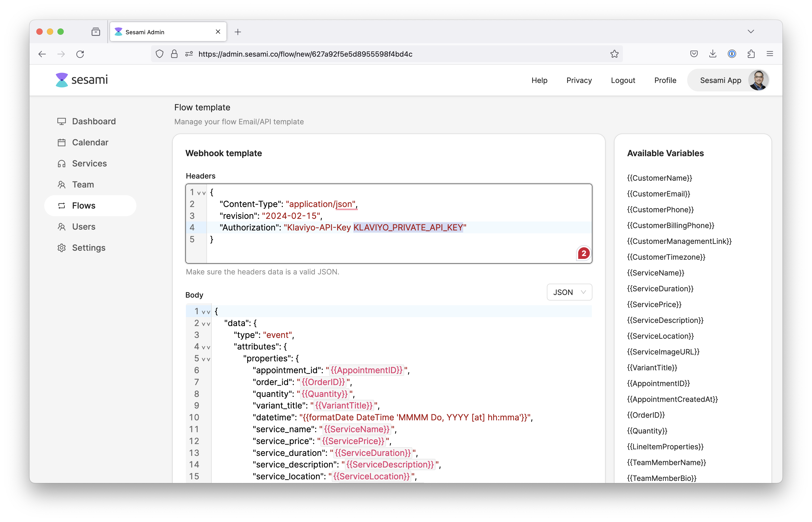The width and height of the screenshot is (812, 522).
Task: Click the {{CustomerManagementLink}} variable
Action: coord(679,241)
